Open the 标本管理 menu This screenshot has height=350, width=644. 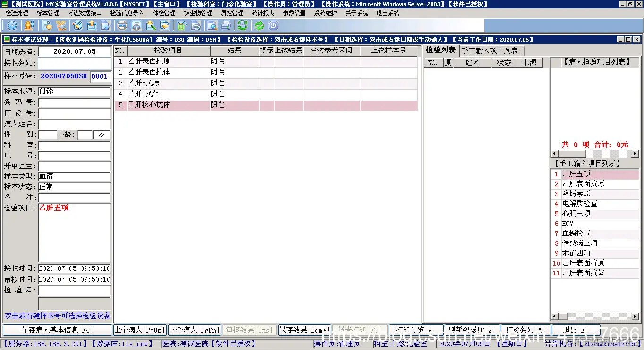(48, 13)
